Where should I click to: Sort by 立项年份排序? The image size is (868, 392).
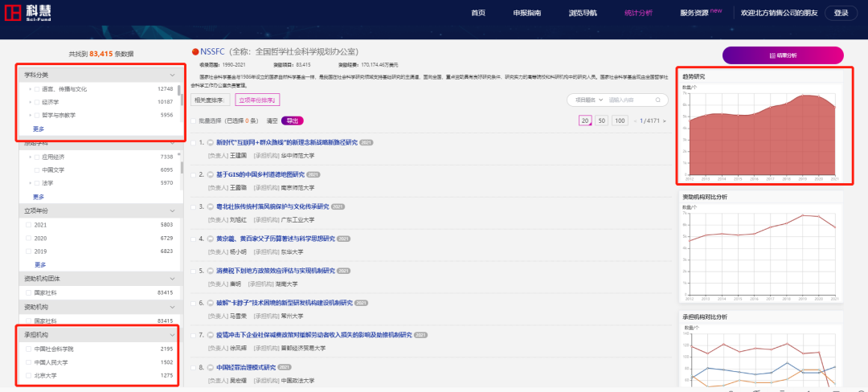coord(258,100)
